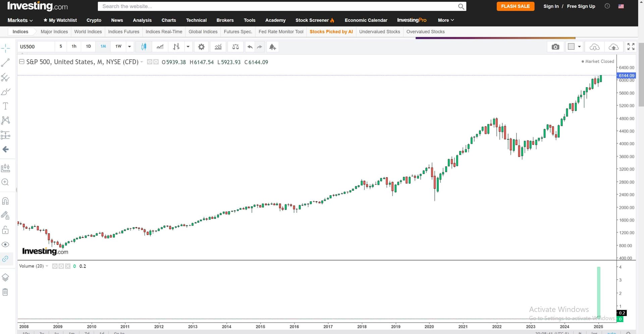The image size is (644, 334).
Task: Select the 1h interval
Action: tap(74, 46)
